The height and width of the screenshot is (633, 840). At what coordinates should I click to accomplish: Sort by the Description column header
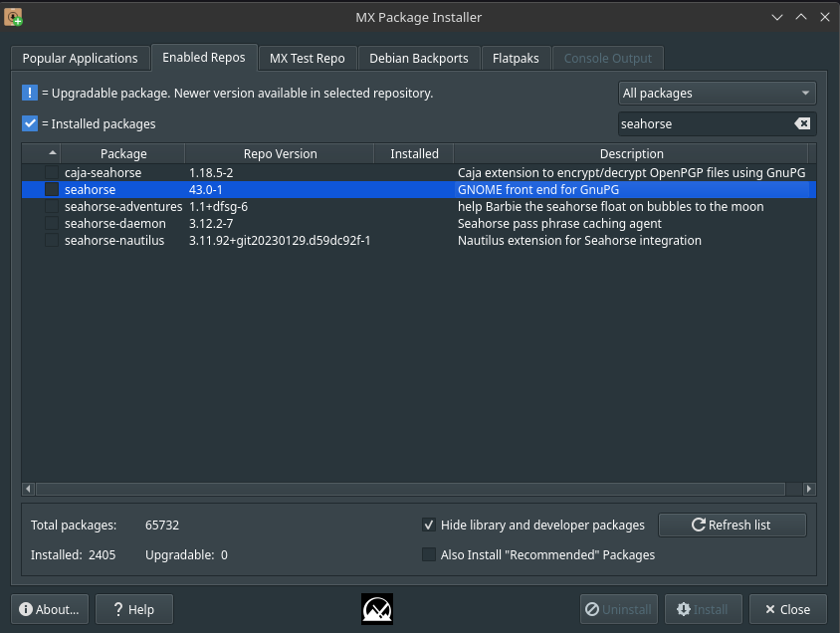631,153
